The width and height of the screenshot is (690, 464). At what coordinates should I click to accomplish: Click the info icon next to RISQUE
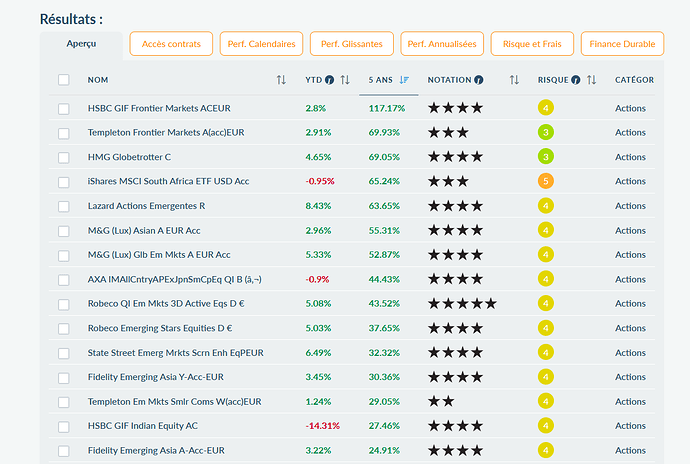(x=576, y=80)
